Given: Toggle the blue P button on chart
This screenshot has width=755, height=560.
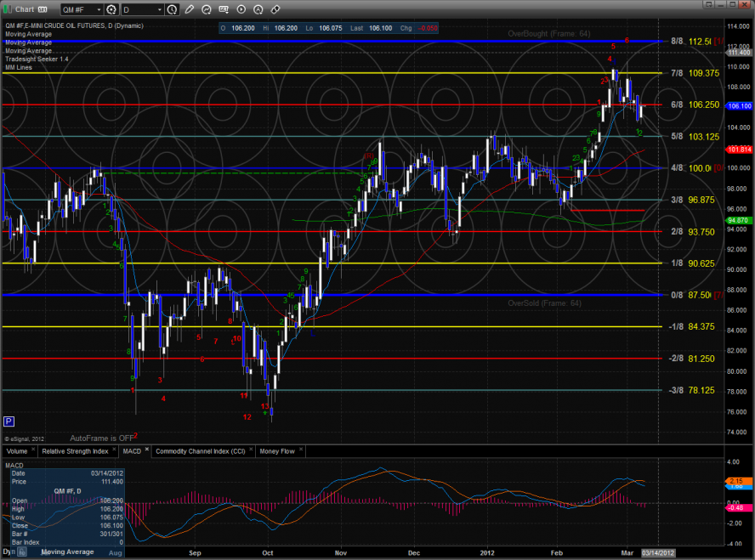Looking at the screenshot, I should pos(9,421).
